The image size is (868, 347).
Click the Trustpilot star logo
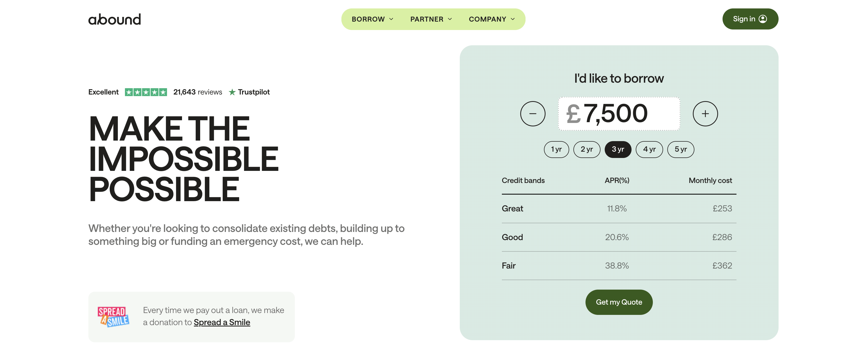click(x=232, y=92)
